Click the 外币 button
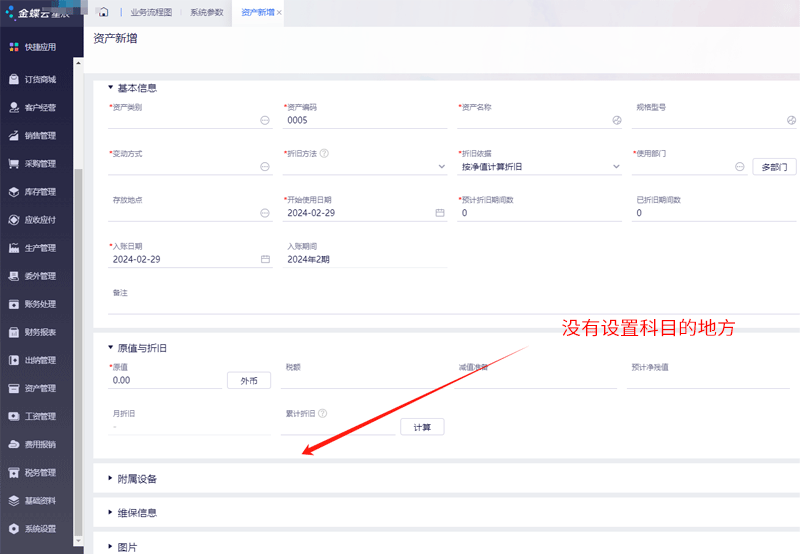This screenshot has width=800, height=554. point(249,381)
